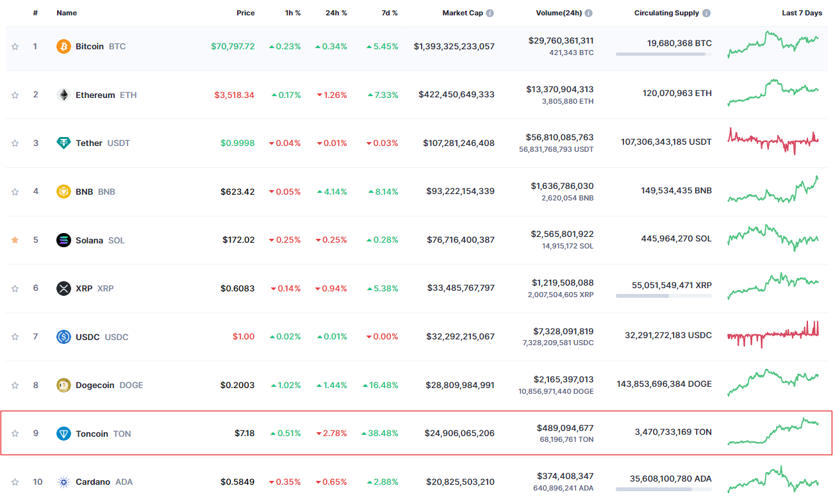Screen dimensions: 833x504
Task: Add Bitcoin to watchlist with star
Action: point(15,46)
